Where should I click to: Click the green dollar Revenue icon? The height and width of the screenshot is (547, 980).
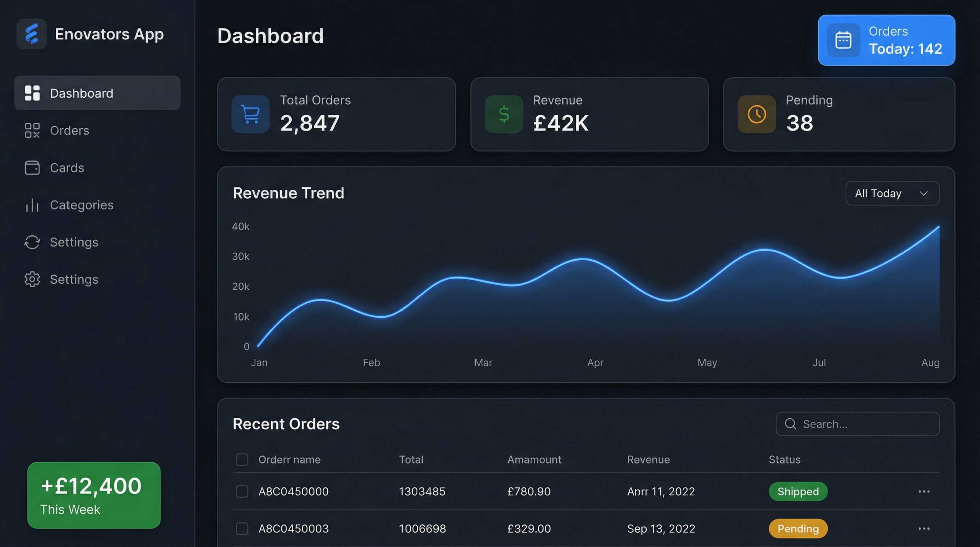504,114
